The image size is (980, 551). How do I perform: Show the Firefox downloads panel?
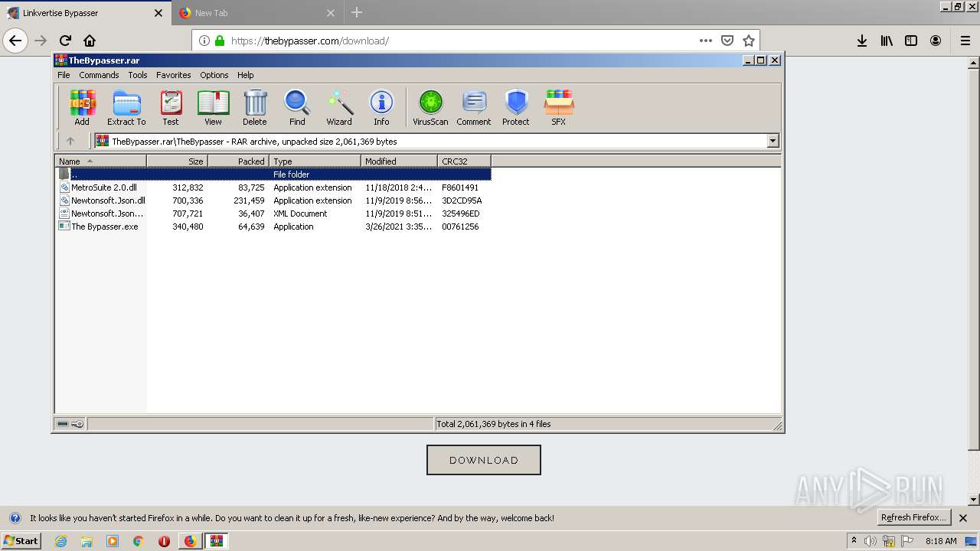click(862, 41)
